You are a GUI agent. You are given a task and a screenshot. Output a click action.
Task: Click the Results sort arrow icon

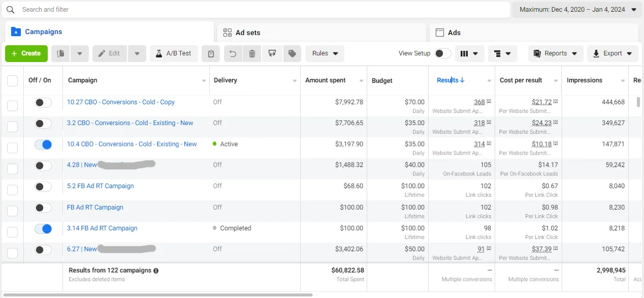click(462, 80)
